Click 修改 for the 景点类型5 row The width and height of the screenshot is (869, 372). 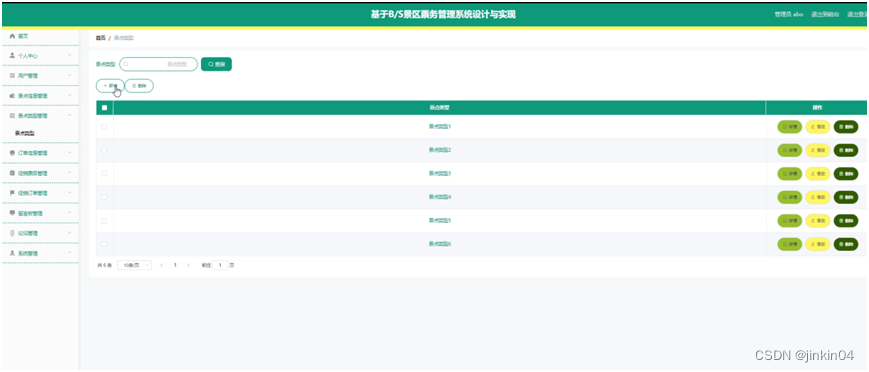pos(817,221)
